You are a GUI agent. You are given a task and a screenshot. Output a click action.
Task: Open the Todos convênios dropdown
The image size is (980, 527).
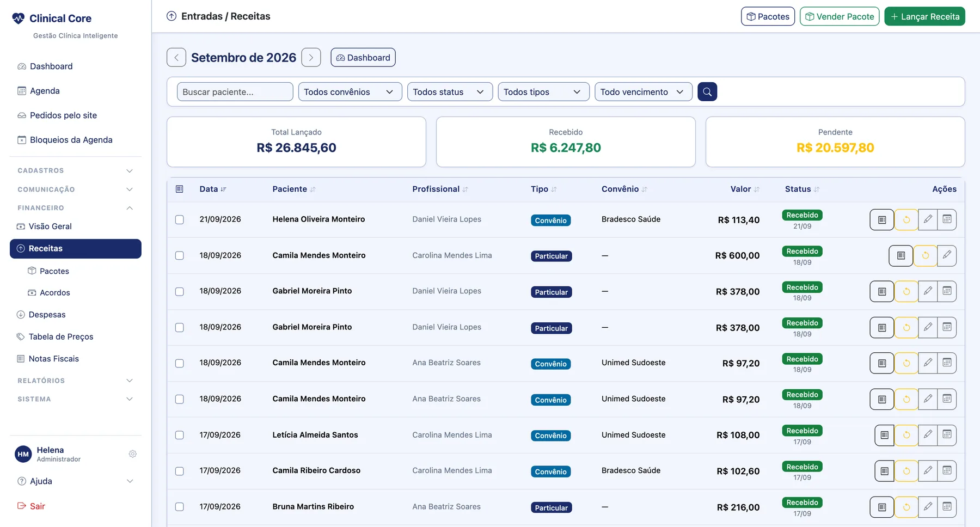tap(350, 91)
